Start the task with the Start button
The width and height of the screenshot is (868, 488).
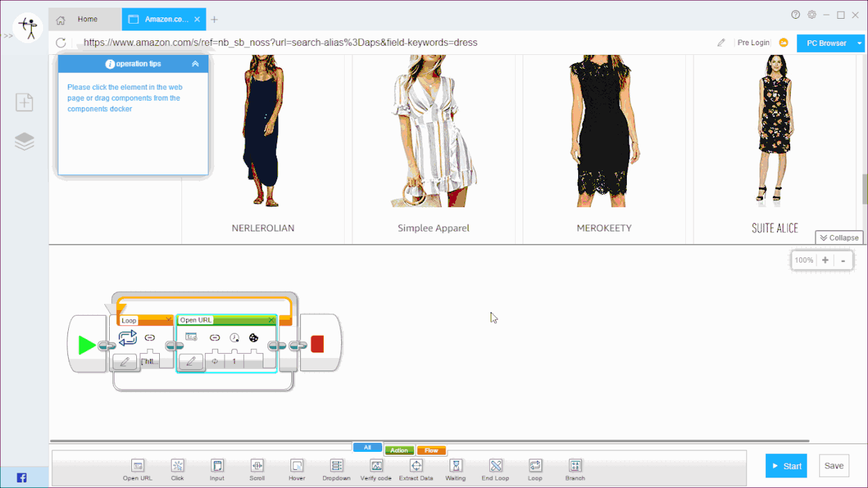coord(786,466)
